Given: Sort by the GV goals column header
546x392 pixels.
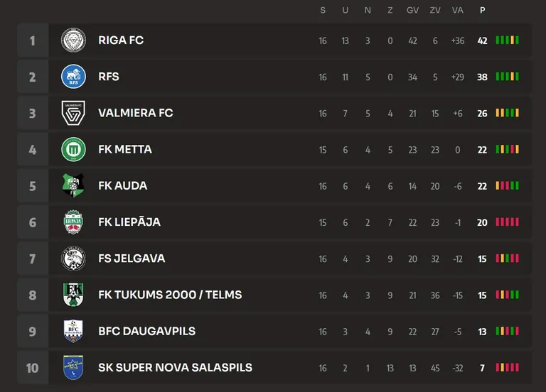Looking at the screenshot, I should pos(412,10).
